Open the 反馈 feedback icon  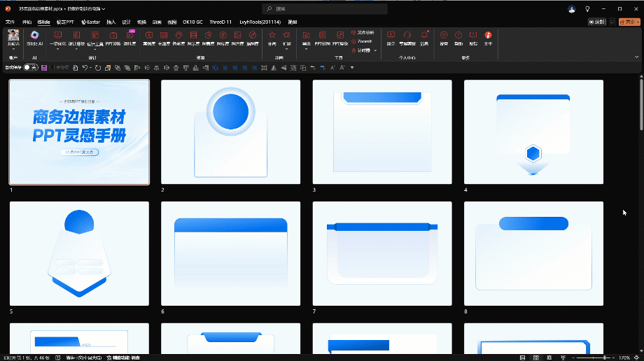pos(474,38)
